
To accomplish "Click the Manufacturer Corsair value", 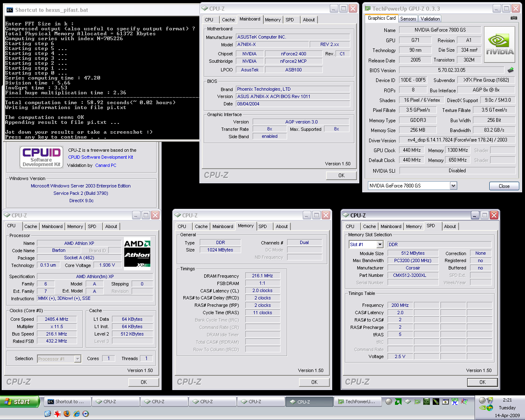I will click(413, 268).
